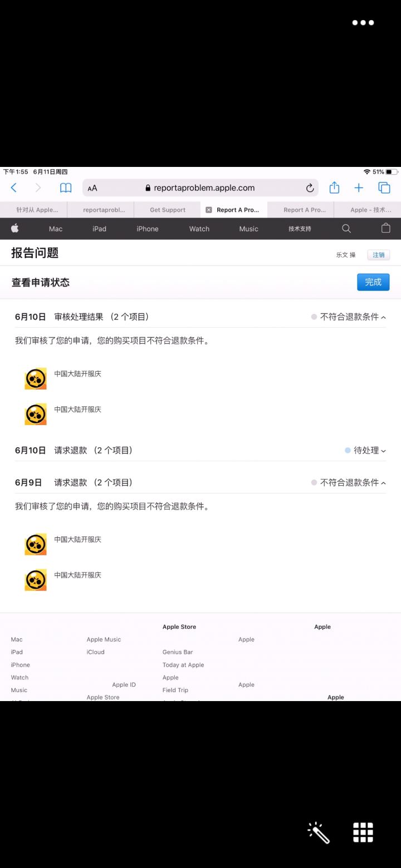Viewport: 401px width, 868px height.
Task: Switch to the 针对从 Apple... tab
Action: pyautogui.click(x=33, y=210)
